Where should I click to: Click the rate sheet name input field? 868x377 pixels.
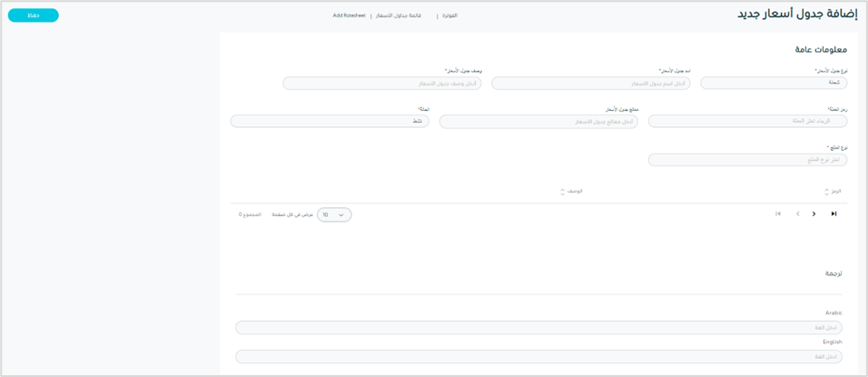(590, 84)
